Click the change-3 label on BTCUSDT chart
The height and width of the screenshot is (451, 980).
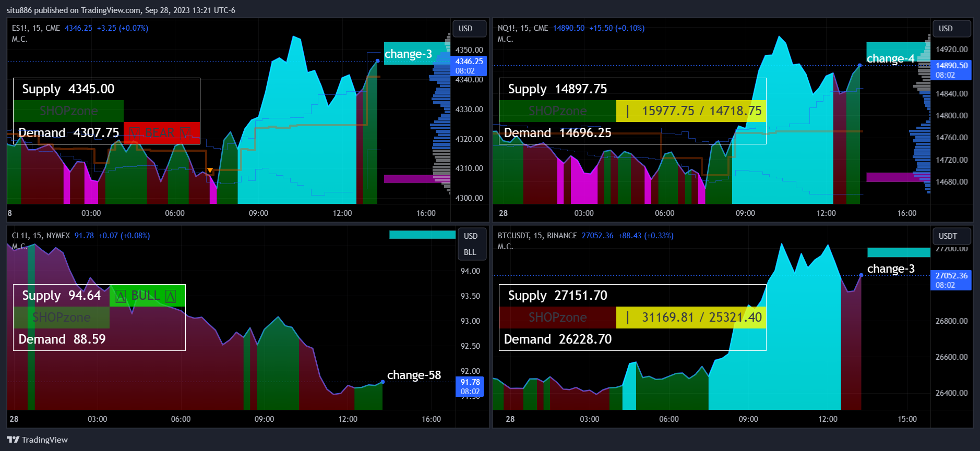point(891,269)
